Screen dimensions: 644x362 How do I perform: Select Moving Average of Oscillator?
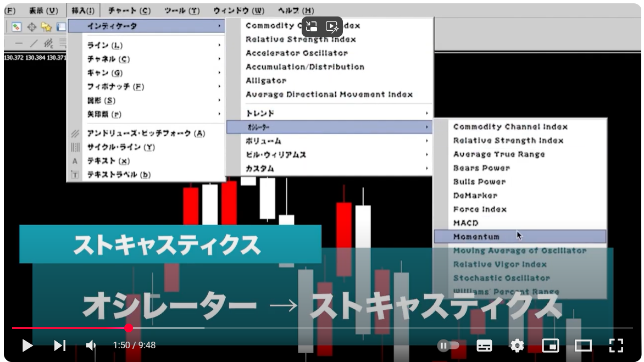coord(520,250)
